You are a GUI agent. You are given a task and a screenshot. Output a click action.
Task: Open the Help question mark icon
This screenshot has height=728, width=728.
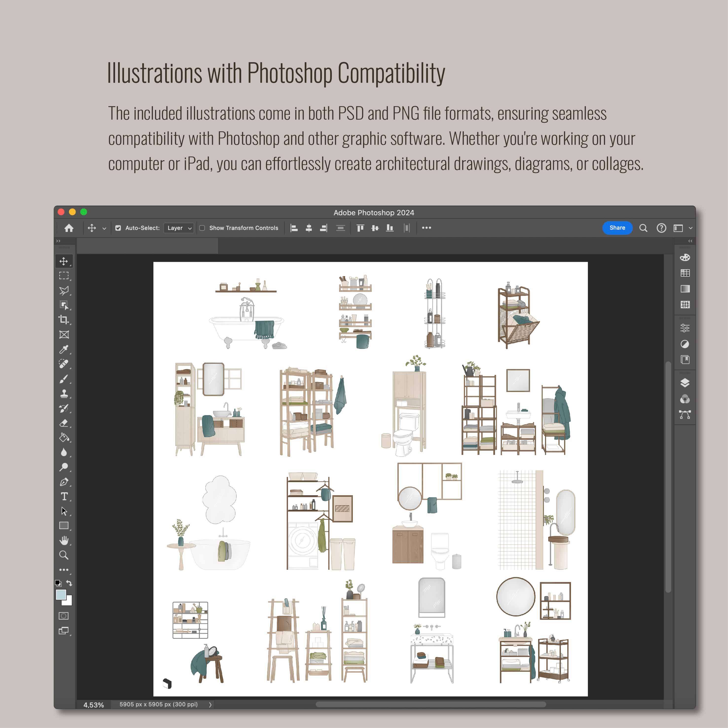661,228
